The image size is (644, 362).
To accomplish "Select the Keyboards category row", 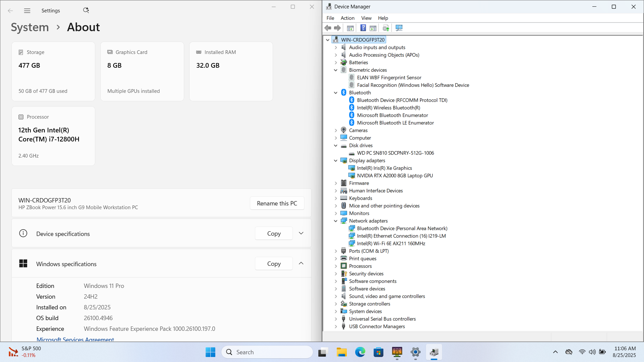I will coord(357,198).
